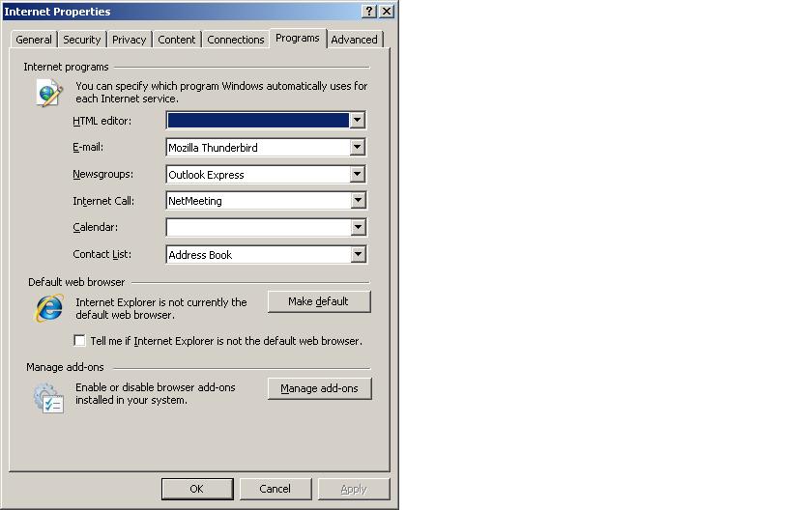The height and width of the screenshot is (510, 812).
Task: Click the Internet Call label
Action: [103, 201]
